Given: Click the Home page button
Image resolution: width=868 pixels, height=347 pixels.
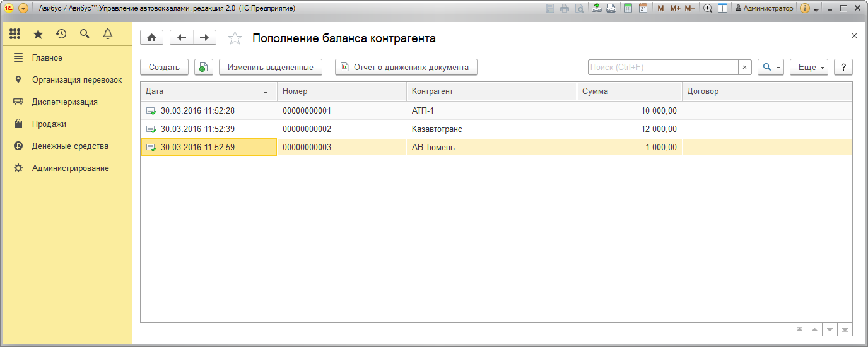Looking at the screenshot, I should (151, 38).
